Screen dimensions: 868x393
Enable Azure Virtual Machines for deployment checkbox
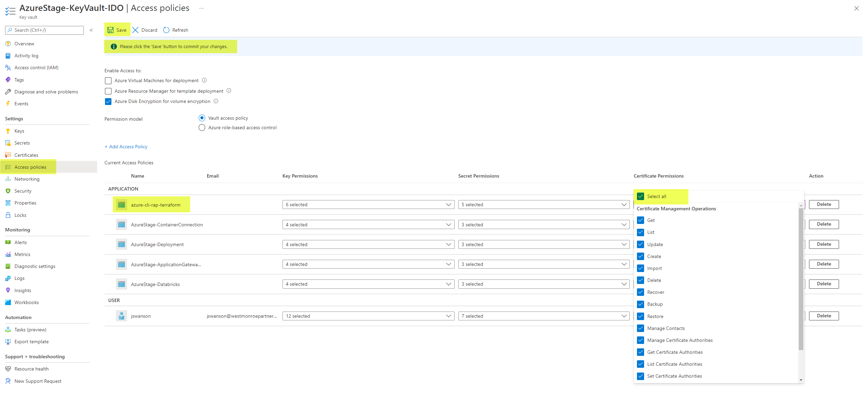(x=108, y=81)
